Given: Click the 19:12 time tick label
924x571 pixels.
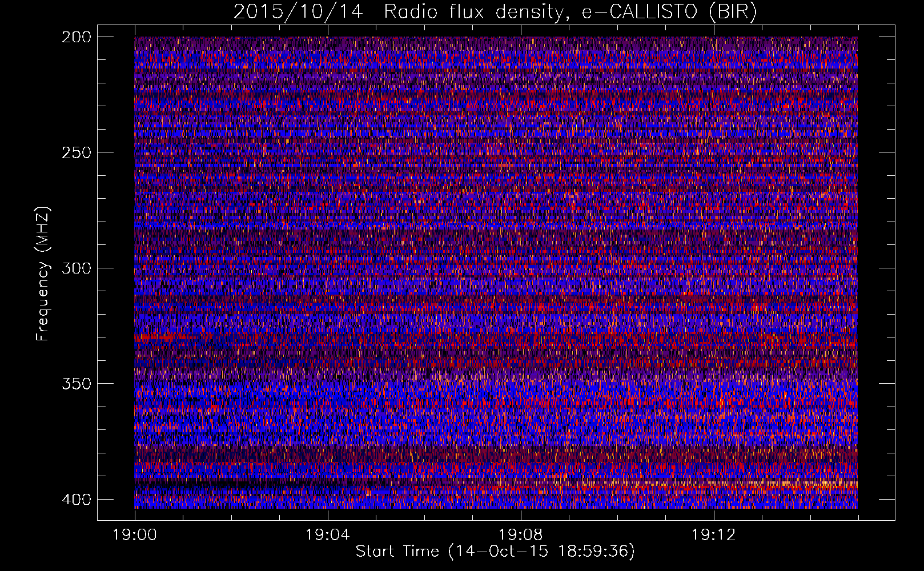Looking at the screenshot, I should (x=714, y=535).
